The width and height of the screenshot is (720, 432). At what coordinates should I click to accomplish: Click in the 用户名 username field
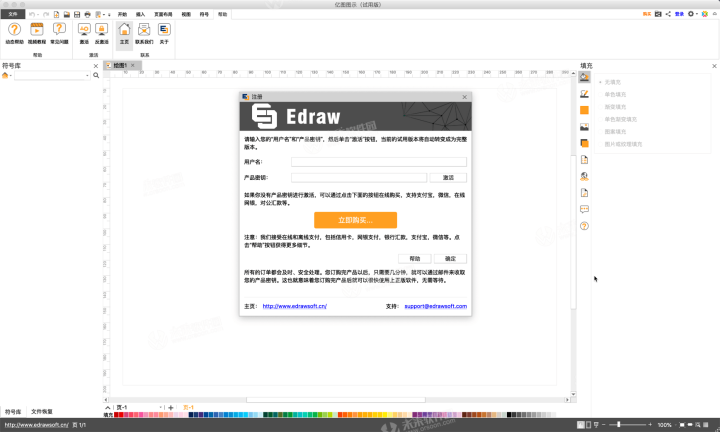(x=379, y=162)
